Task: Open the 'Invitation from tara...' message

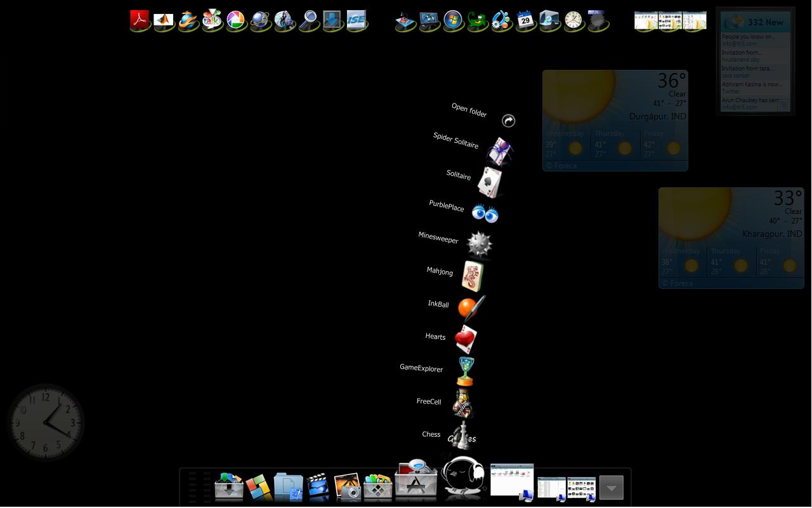Action: pyautogui.click(x=756, y=72)
